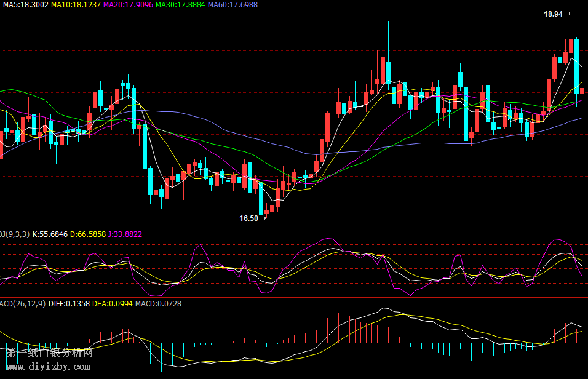588x379 pixels.
Task: Select the green MA30:17.8884 label
Action: point(180,5)
